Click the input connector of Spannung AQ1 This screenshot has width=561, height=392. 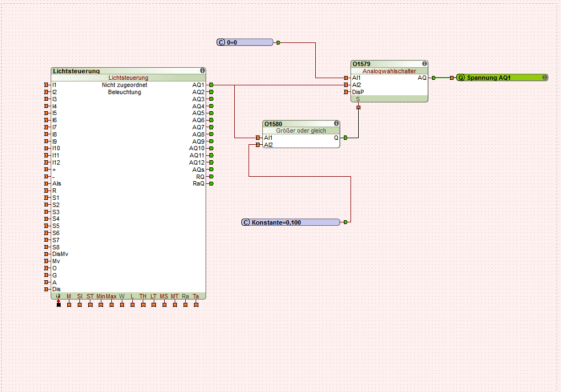(452, 78)
